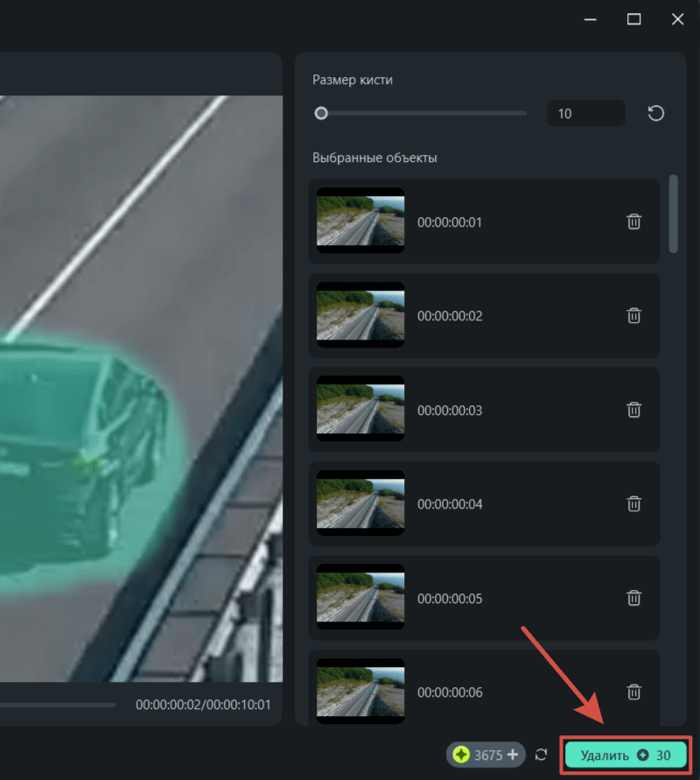700x780 pixels.
Task: Pick thumbnail of frame 00:00:00:05
Action: (360, 598)
